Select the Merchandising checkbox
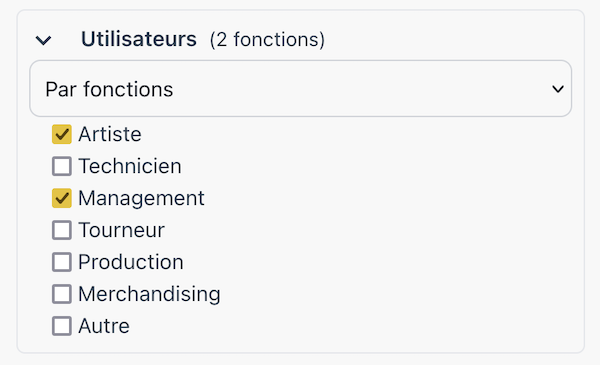Image resolution: width=600 pixels, height=365 pixels. [62, 294]
